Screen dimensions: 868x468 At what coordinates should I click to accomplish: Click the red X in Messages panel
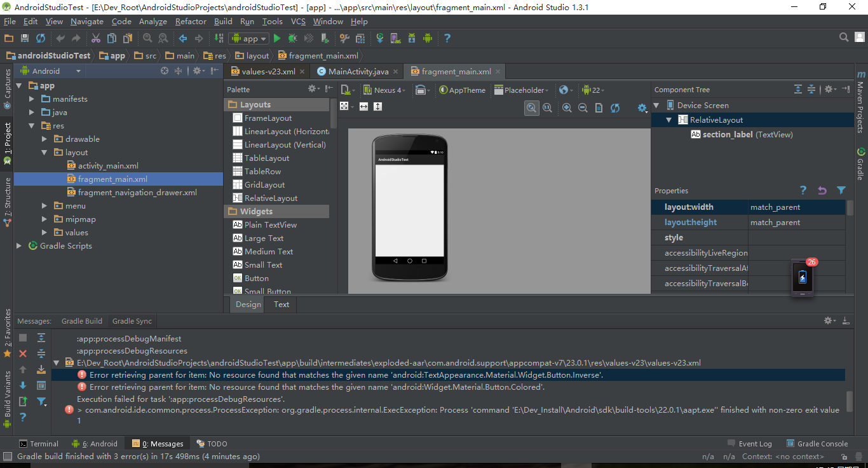pos(23,354)
